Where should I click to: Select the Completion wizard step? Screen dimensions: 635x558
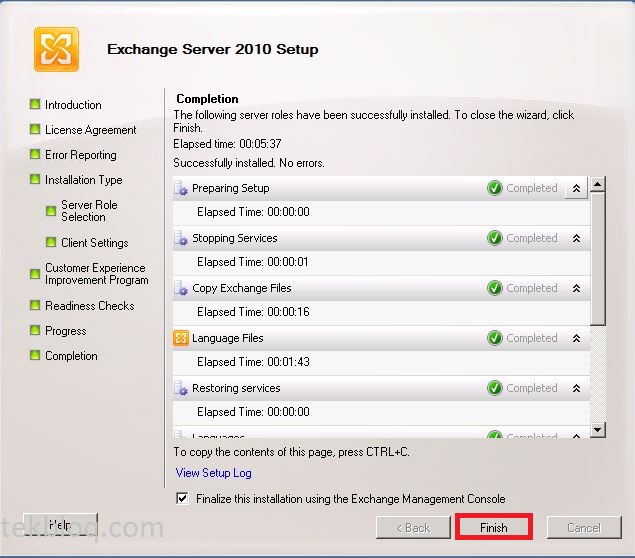71,356
